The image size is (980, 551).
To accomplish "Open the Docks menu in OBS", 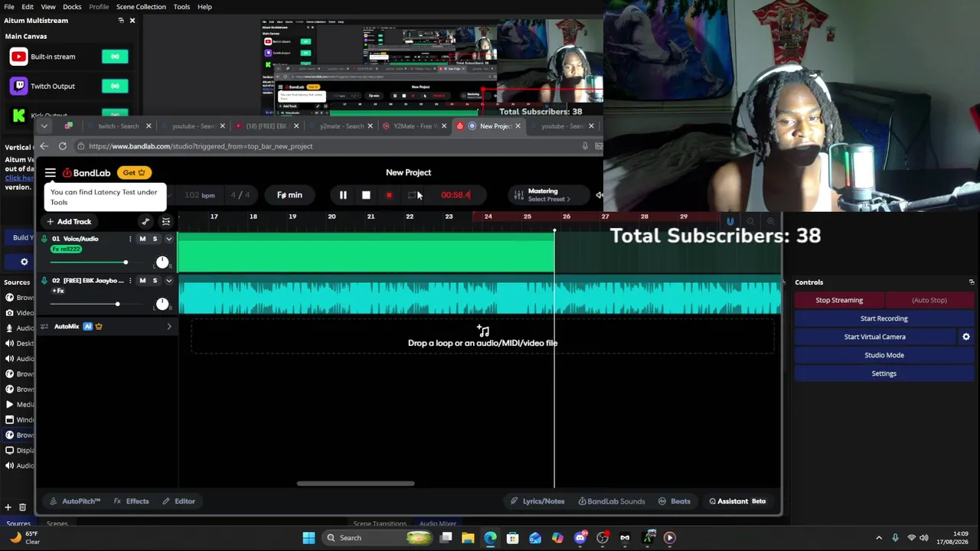I will tap(72, 7).
